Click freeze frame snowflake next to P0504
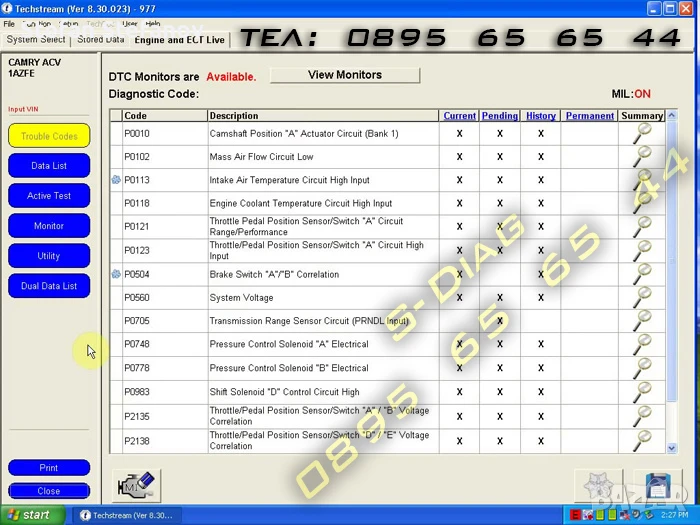 click(116, 274)
